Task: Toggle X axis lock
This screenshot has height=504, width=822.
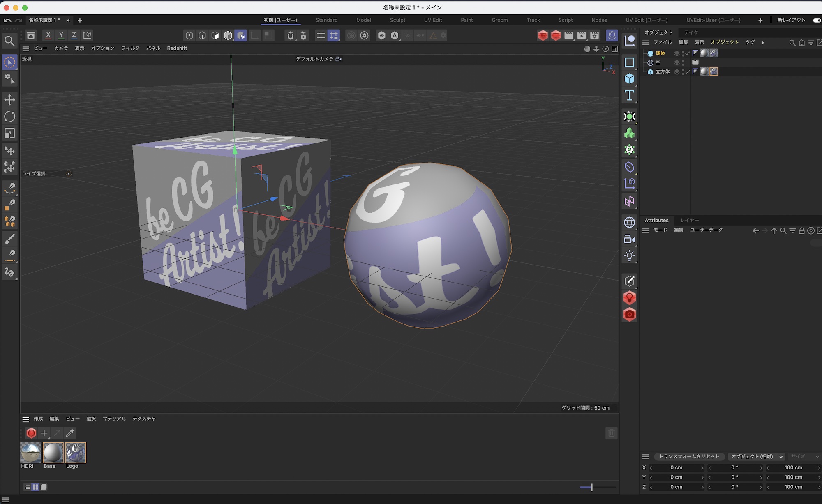Action: coord(48,35)
